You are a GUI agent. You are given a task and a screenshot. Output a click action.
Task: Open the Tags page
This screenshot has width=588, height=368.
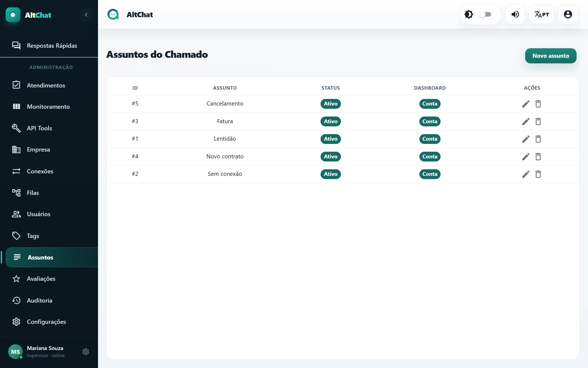[49, 236]
